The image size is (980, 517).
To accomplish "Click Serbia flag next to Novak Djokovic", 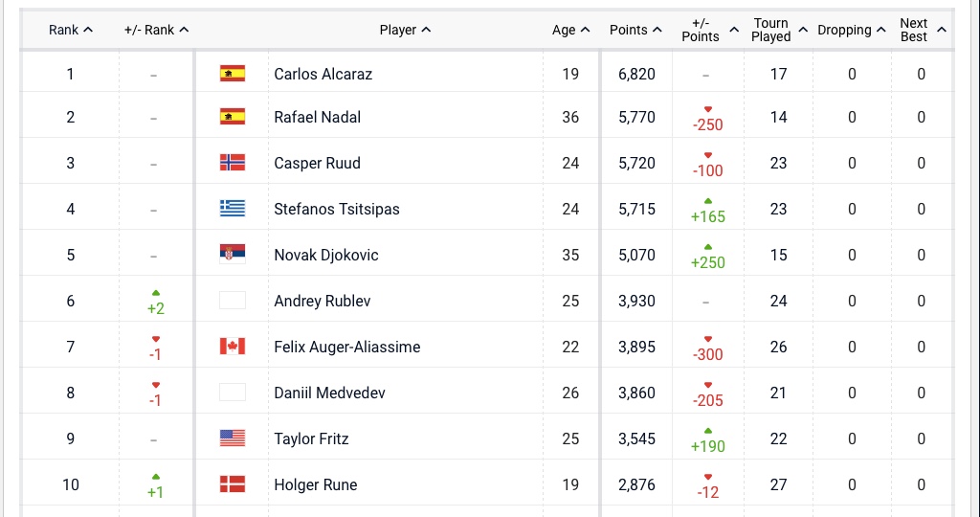I will (x=233, y=255).
